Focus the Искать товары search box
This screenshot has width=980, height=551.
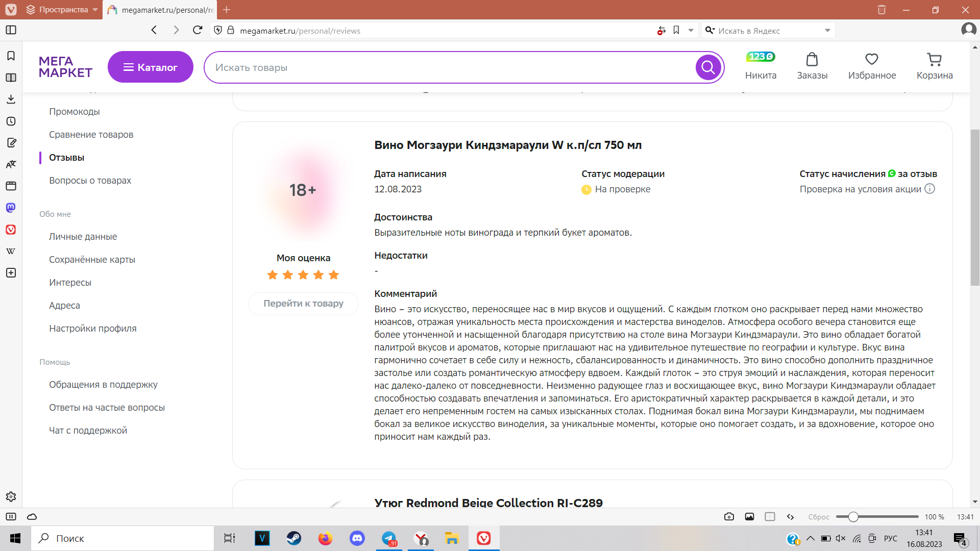pos(450,67)
